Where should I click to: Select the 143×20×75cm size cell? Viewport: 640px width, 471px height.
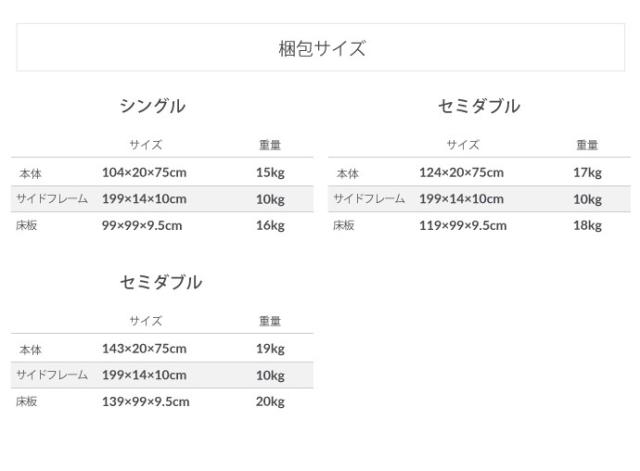144,349
